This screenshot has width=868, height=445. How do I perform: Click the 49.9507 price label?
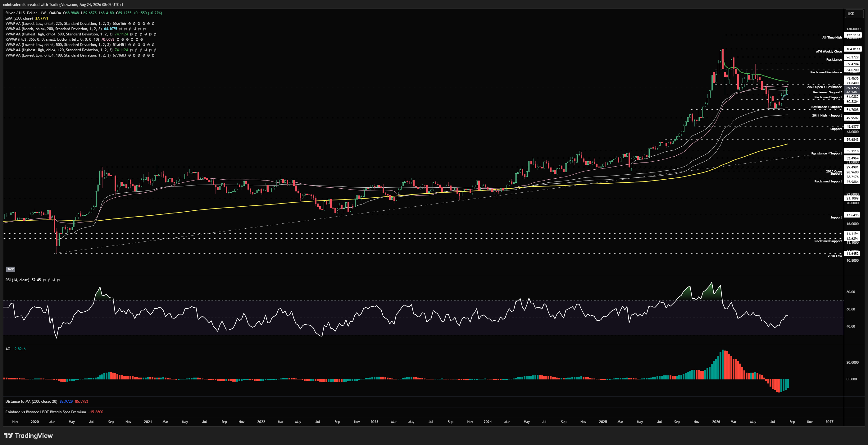point(852,118)
